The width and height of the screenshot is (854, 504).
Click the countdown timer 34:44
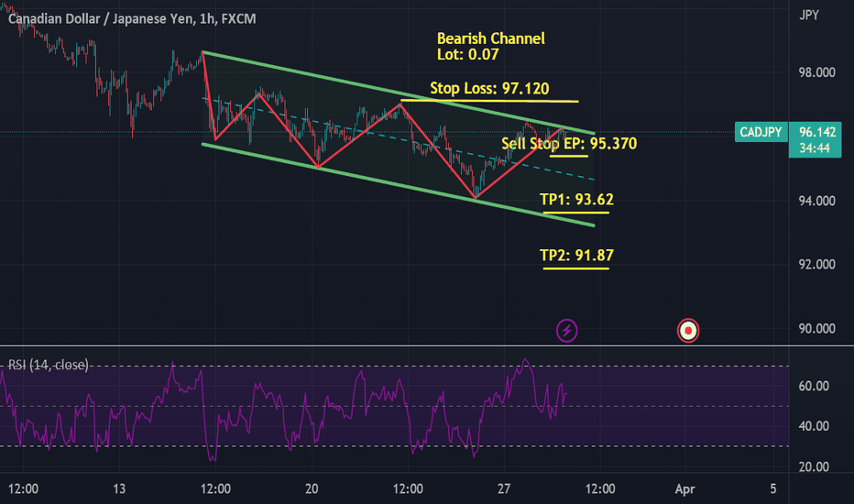point(815,148)
